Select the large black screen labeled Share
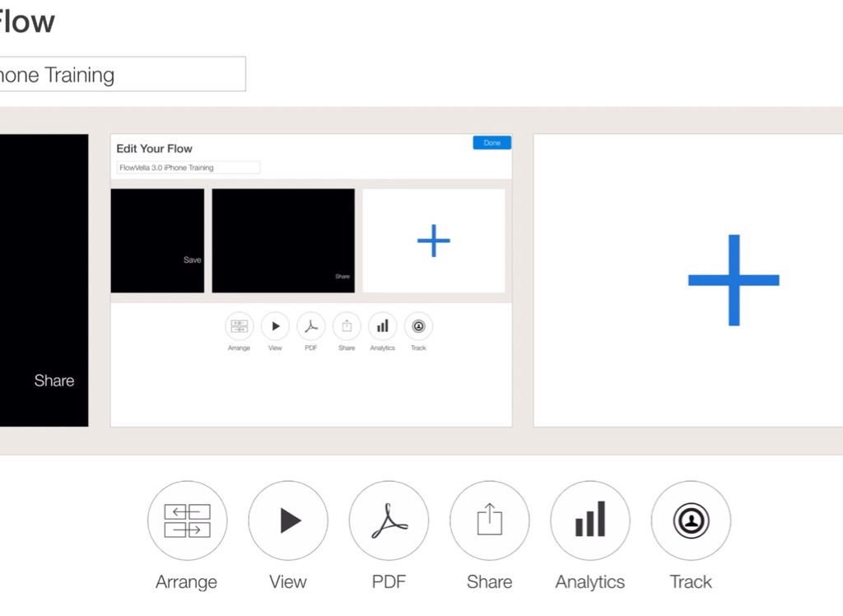 [44, 280]
